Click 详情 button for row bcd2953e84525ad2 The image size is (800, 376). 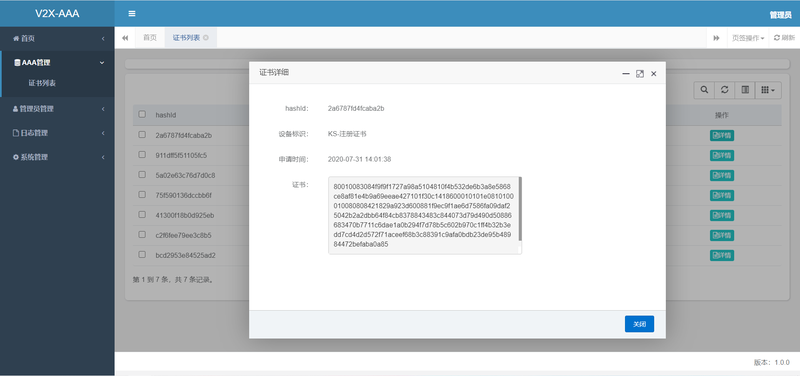pyautogui.click(x=722, y=255)
